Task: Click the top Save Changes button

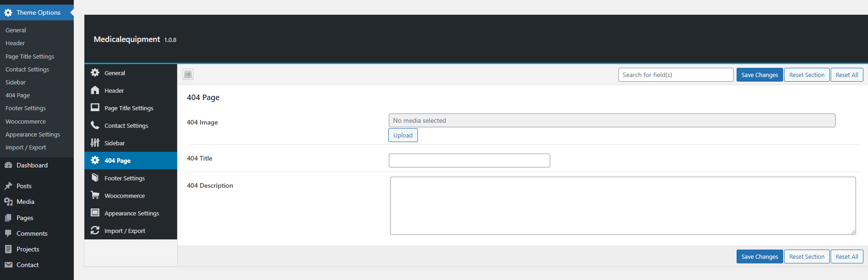Action: [x=759, y=75]
